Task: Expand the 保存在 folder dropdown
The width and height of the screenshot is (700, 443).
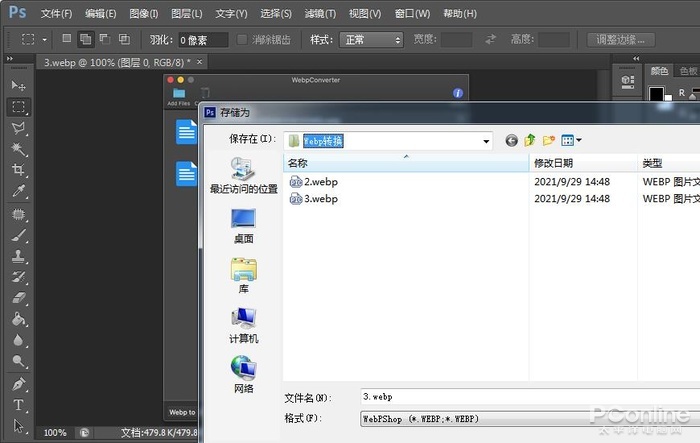Action: pos(486,141)
